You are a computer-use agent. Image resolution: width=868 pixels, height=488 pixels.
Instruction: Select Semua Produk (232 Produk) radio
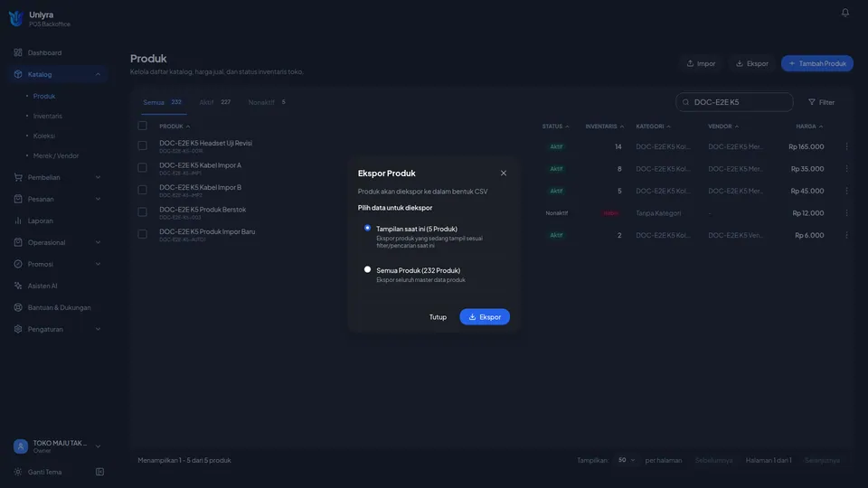(x=367, y=269)
